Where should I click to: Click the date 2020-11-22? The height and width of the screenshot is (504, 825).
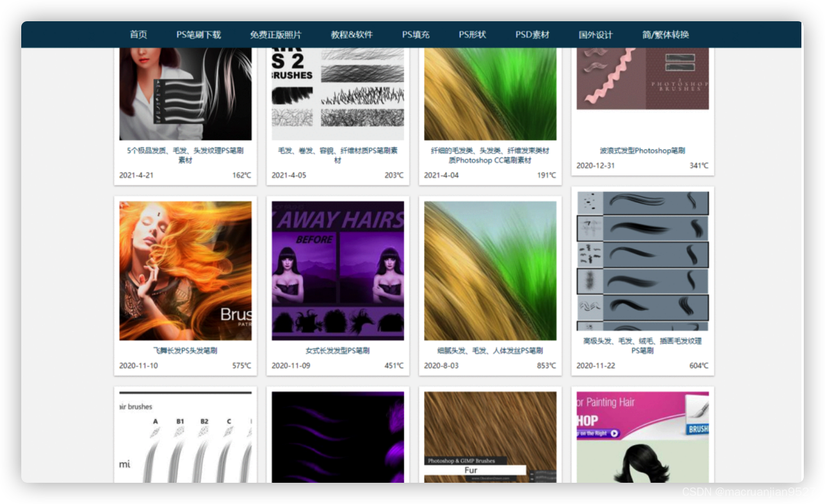[595, 365]
